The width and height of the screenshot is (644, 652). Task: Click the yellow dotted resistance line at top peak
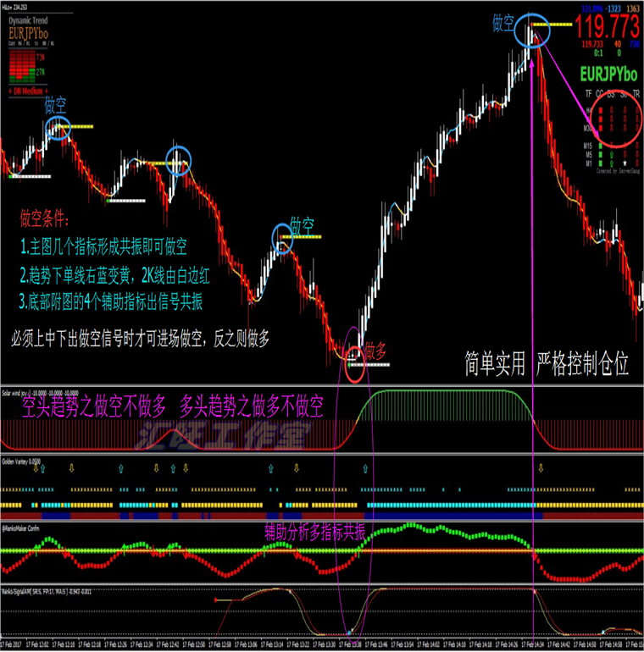pyautogui.click(x=556, y=26)
